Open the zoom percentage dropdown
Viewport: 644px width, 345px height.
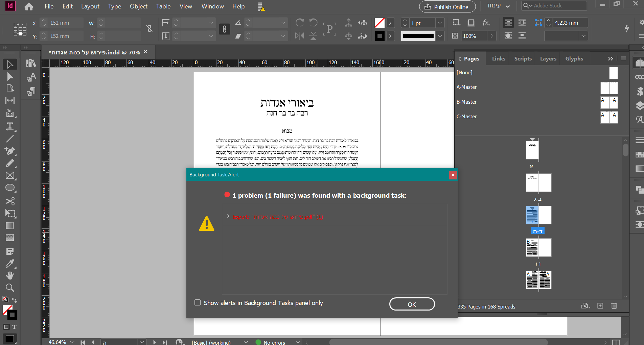pyautogui.click(x=72, y=342)
